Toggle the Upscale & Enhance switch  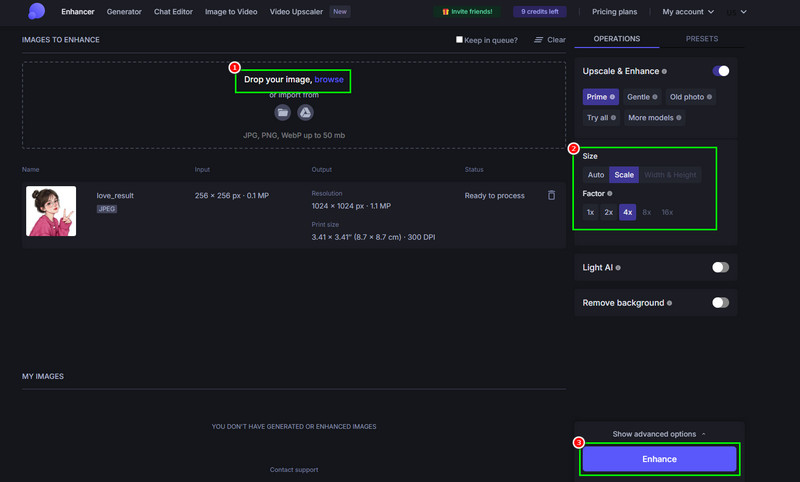click(x=720, y=71)
